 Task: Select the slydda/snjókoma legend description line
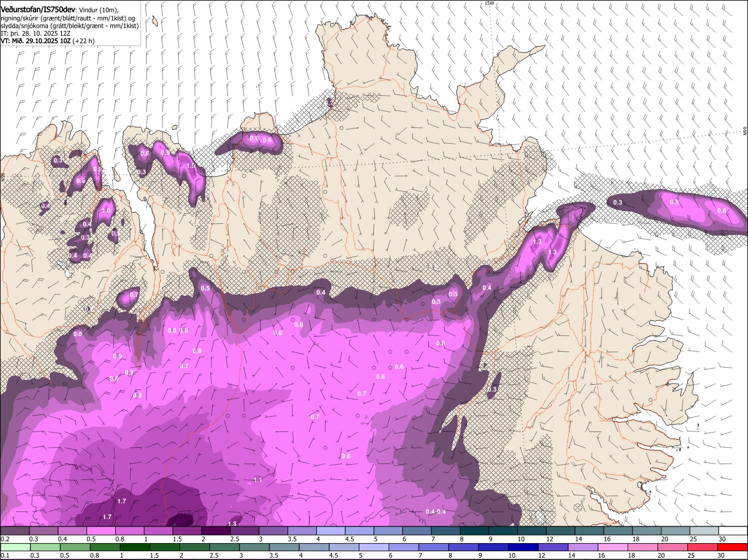pos(70,26)
